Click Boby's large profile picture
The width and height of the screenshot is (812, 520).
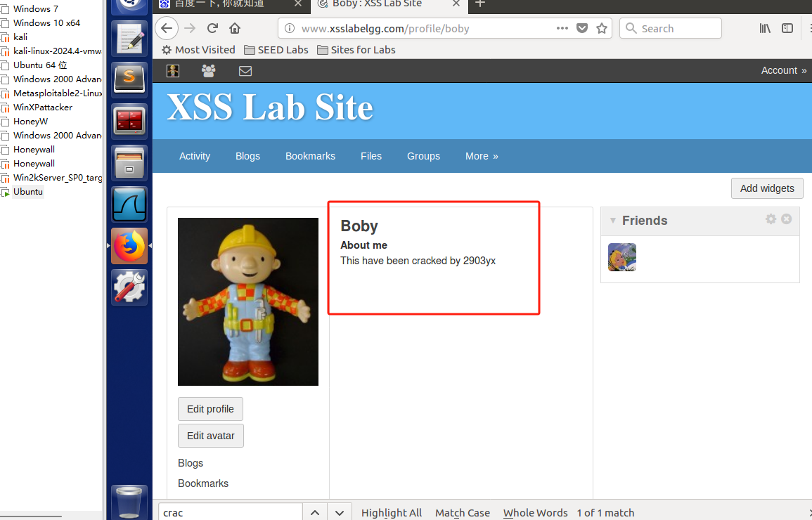(248, 301)
